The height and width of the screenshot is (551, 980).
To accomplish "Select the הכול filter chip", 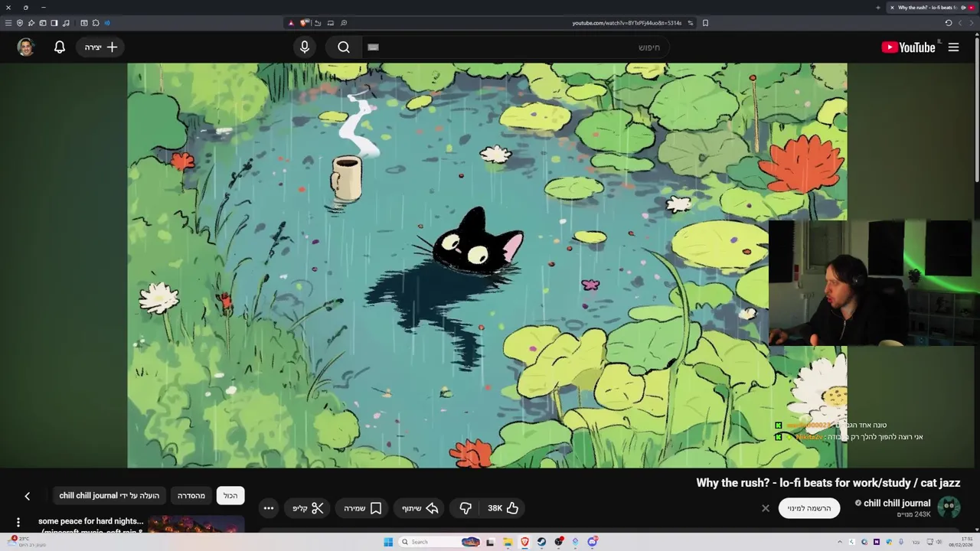I will pos(230,496).
